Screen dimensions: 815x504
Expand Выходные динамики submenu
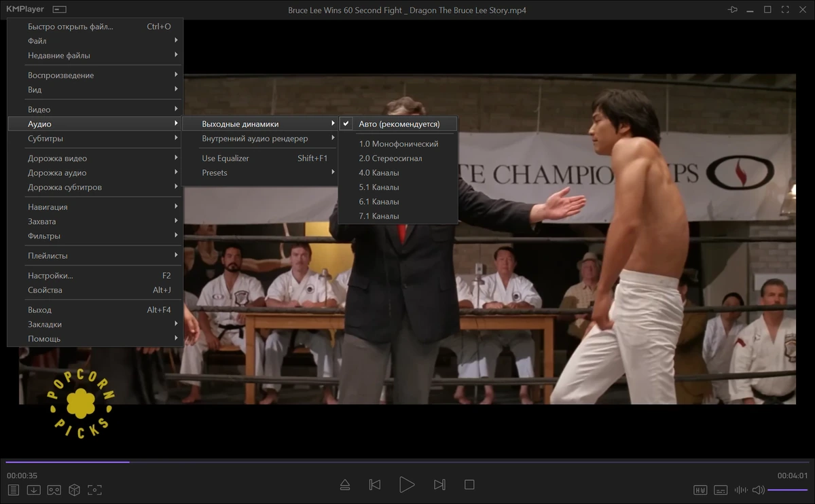(260, 124)
